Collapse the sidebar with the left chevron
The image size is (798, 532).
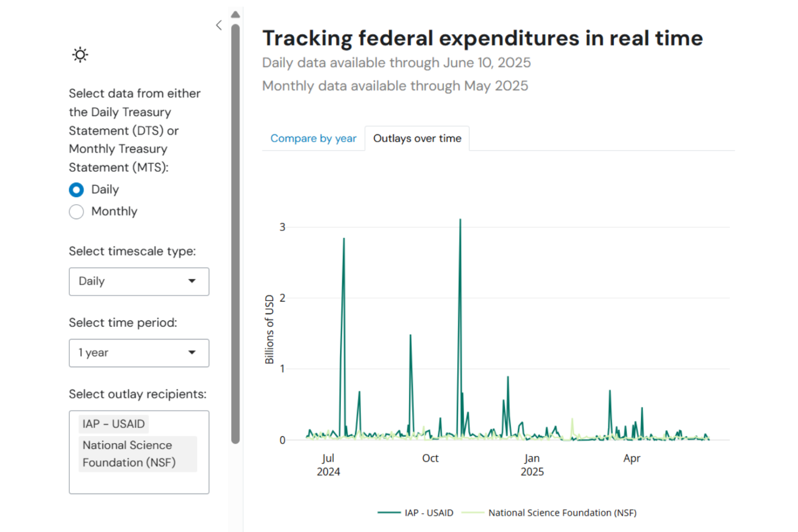[x=219, y=25]
